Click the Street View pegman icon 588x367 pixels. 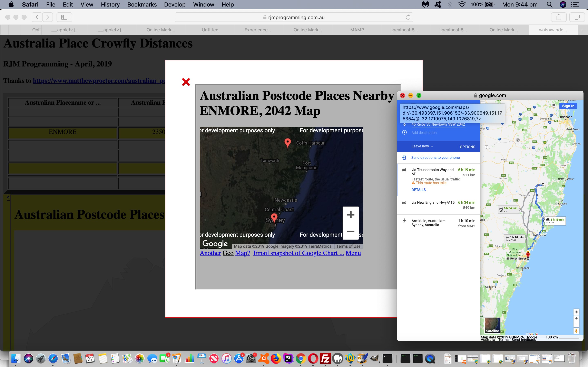(576, 331)
